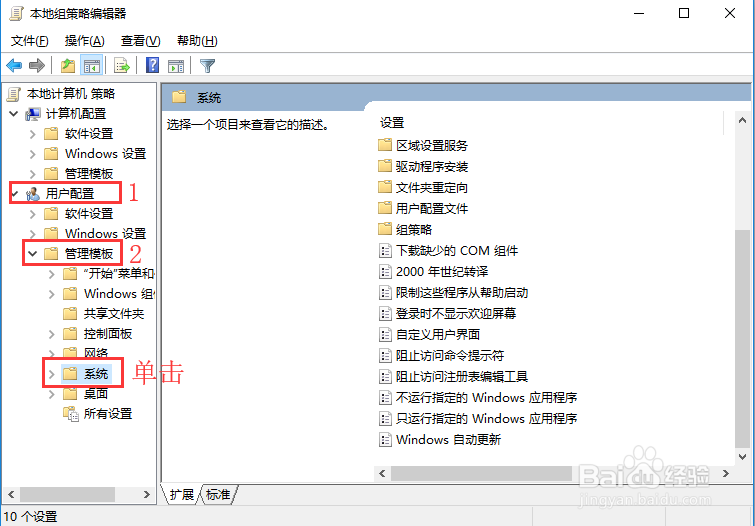Image resolution: width=755 pixels, height=526 pixels.
Task: Select 只运行指定的 Windows 应用程序 setting
Action: click(x=486, y=419)
